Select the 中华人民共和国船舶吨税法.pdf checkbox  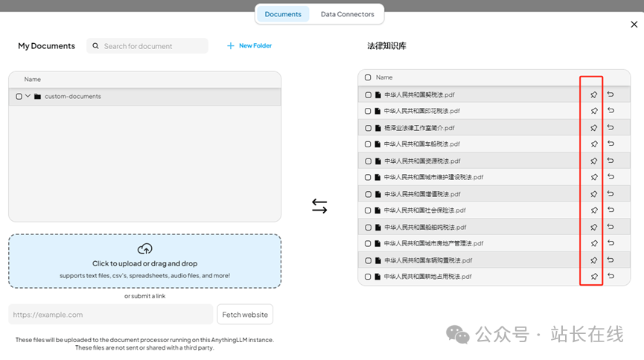click(x=368, y=228)
